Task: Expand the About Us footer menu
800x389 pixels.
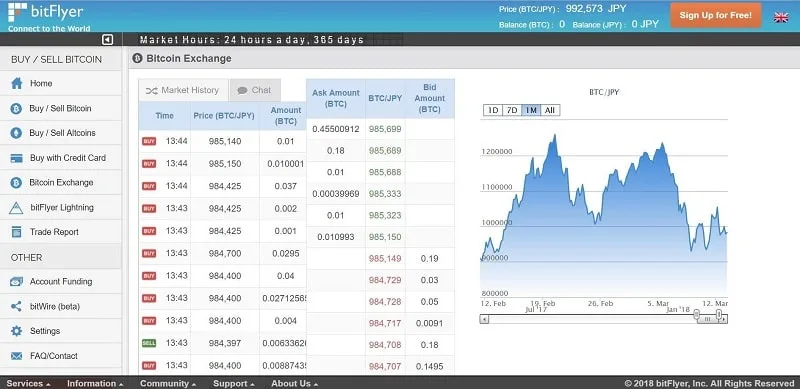Action: tap(294, 383)
